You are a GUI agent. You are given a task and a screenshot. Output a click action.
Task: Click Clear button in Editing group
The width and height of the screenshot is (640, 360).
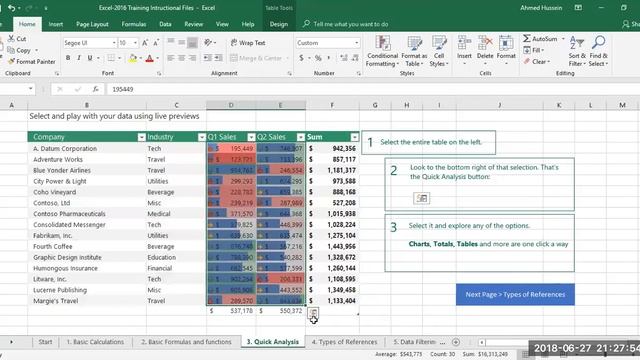coord(536,62)
